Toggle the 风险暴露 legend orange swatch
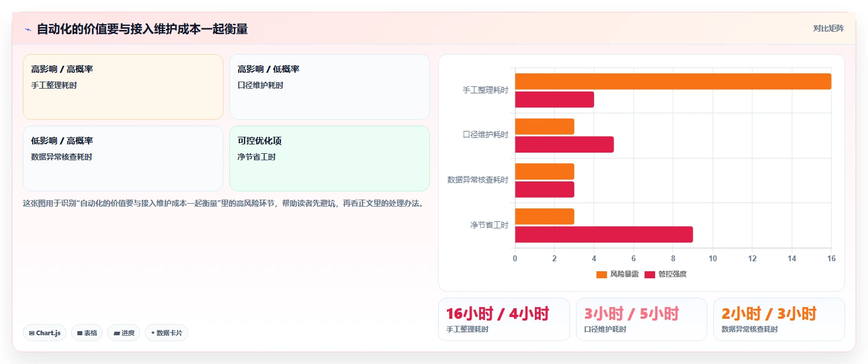Screen dimensions: 868x364 [602, 274]
